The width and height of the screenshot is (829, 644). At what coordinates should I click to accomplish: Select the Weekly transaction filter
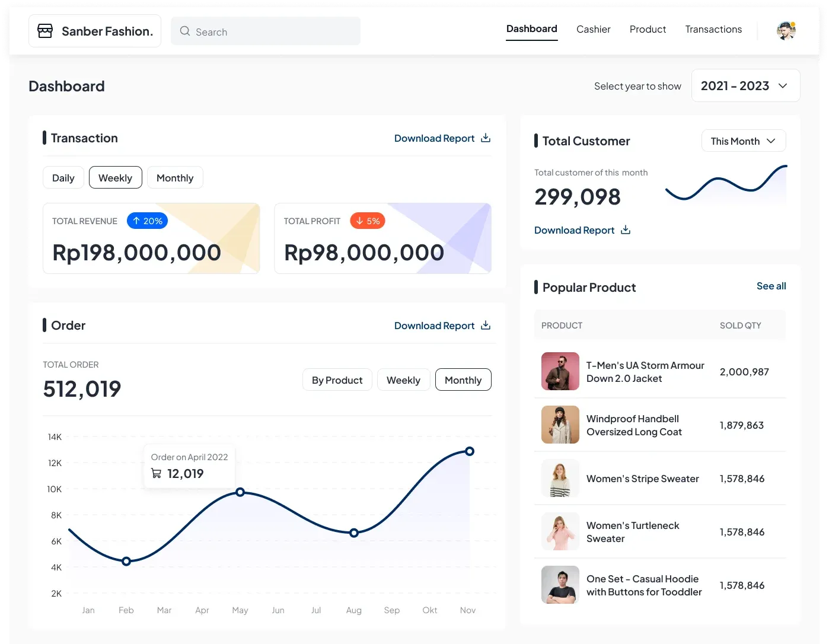(x=116, y=178)
